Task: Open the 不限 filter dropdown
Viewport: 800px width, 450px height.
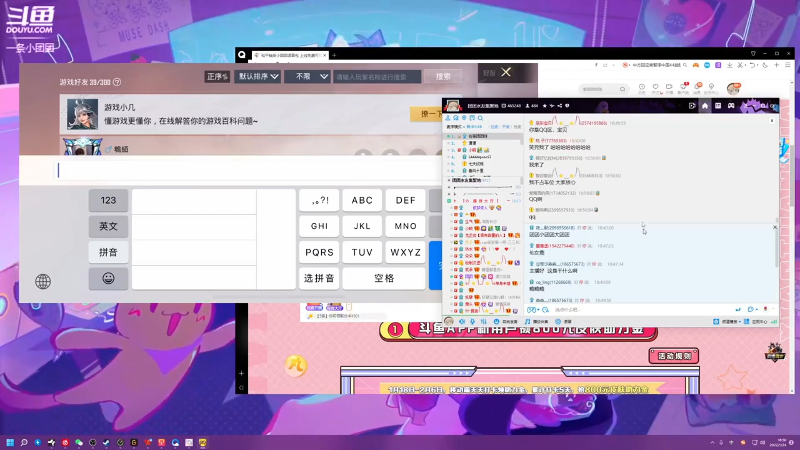Action: point(308,77)
